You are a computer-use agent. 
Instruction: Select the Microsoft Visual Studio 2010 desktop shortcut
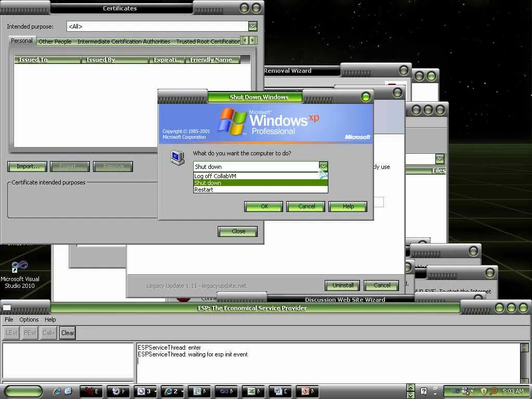[20, 274]
